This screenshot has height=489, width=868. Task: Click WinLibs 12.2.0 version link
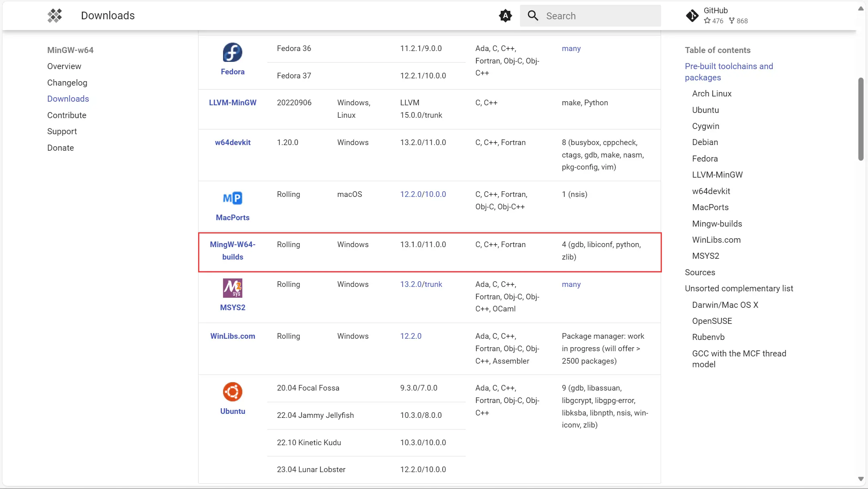(x=411, y=336)
